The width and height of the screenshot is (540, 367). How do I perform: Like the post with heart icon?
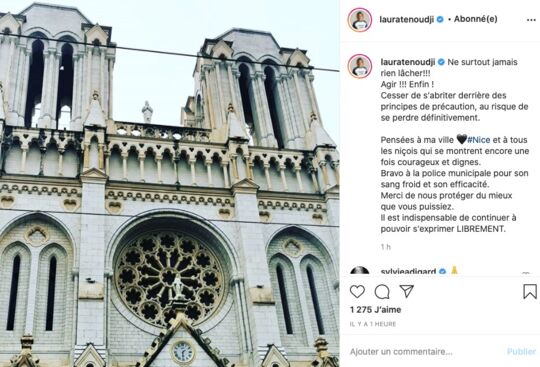(x=357, y=292)
